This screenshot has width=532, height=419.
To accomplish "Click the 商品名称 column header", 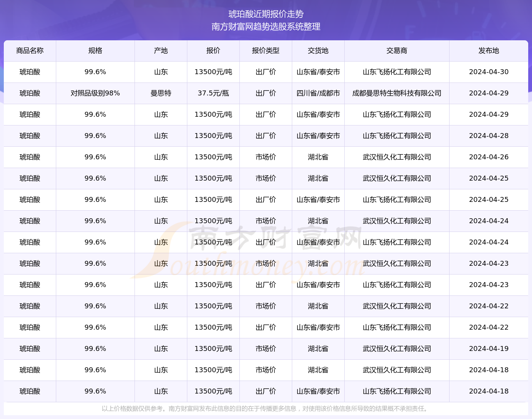I will [30, 51].
